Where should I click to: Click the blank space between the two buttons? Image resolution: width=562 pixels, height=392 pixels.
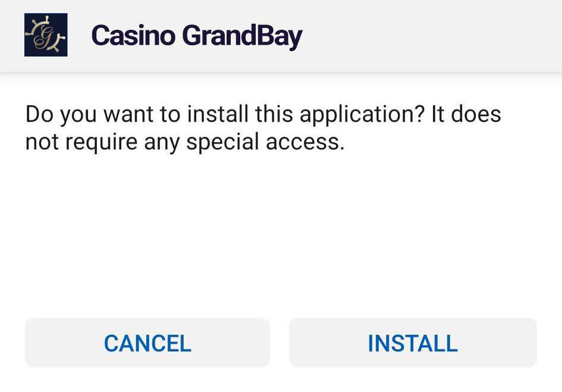pyautogui.click(x=280, y=343)
